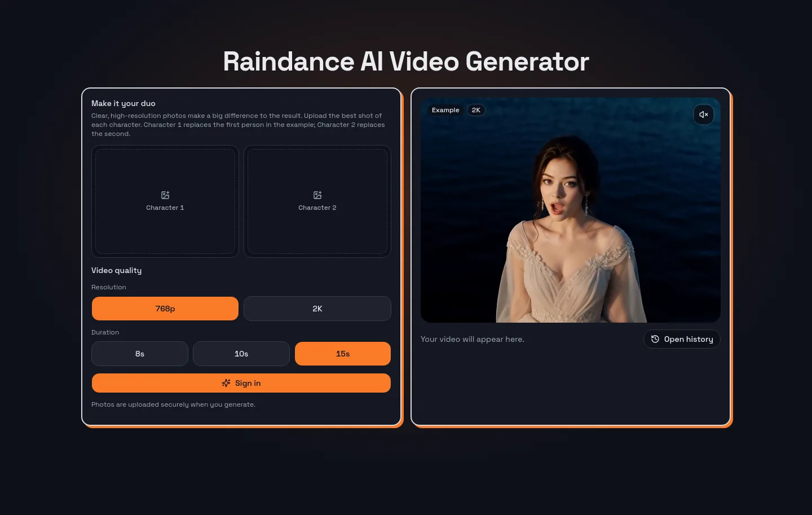Click the Raindance AI Video Generator heading

pos(406,61)
